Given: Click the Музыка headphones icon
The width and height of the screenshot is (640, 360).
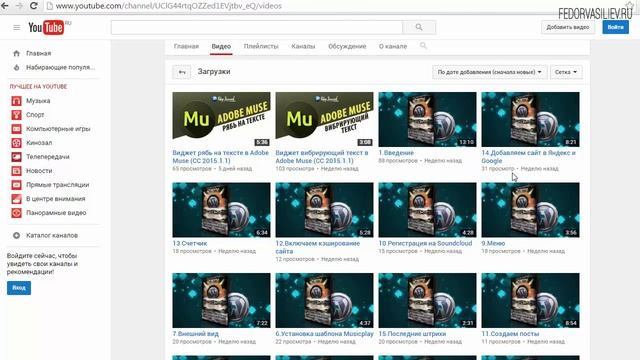Looking at the screenshot, I should click(x=16, y=101).
